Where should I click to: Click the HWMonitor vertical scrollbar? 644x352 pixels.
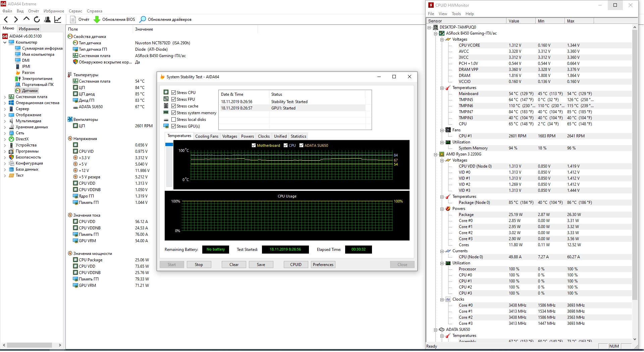(x=634, y=165)
